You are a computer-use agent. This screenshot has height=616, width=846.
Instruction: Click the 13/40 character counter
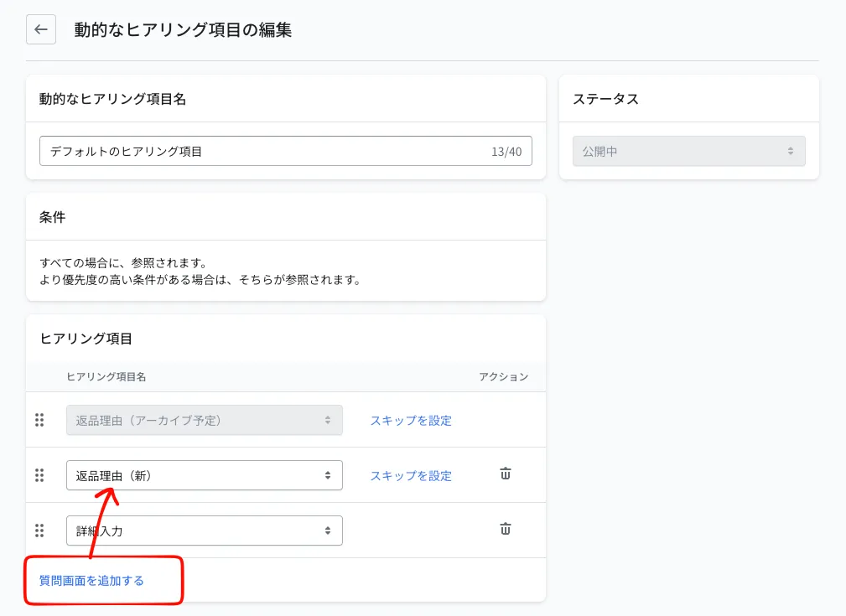tap(506, 152)
